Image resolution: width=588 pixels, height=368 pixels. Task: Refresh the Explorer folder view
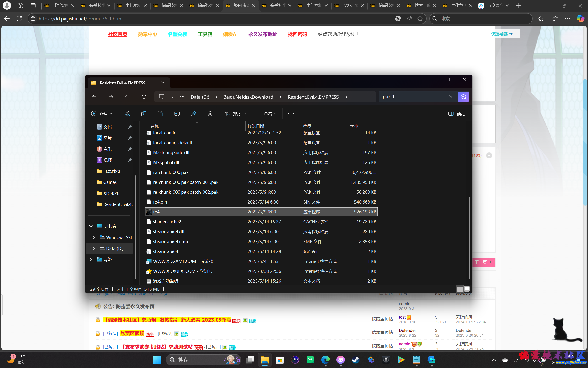click(144, 97)
